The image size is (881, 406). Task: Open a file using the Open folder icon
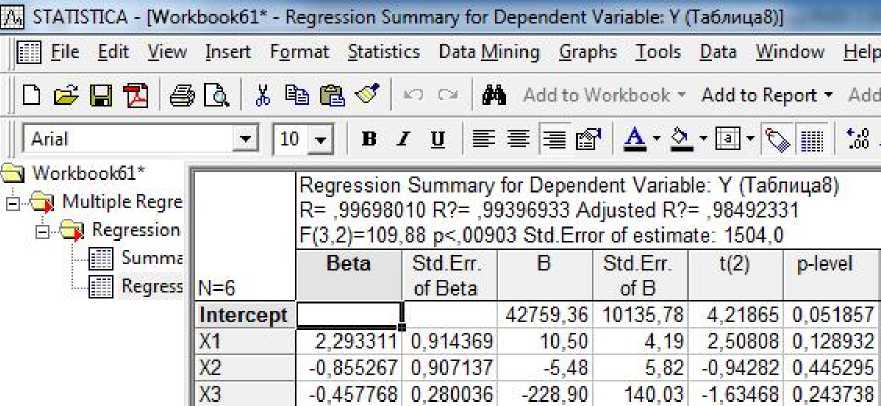click(66, 95)
